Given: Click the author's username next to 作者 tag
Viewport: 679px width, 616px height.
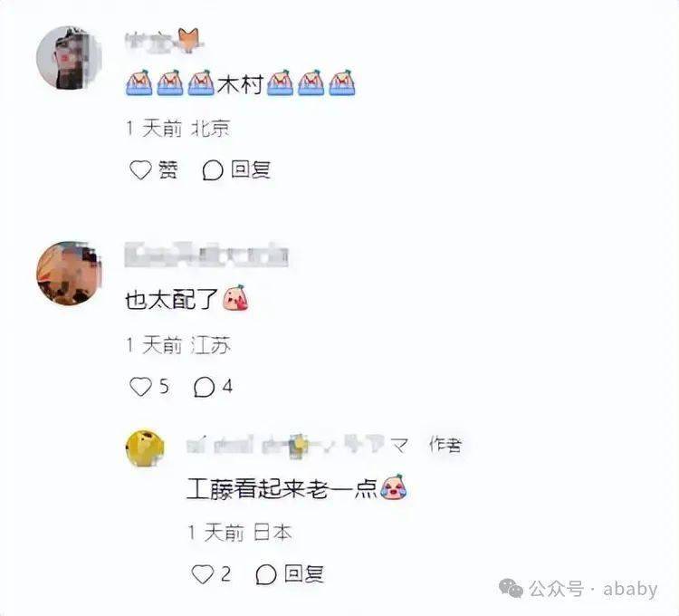Looking at the screenshot, I should 298,445.
